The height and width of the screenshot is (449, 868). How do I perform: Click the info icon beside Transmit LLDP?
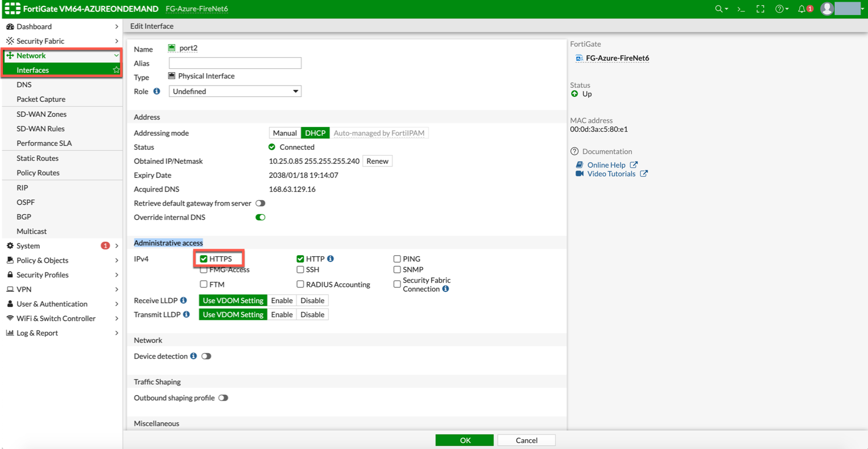tap(186, 314)
